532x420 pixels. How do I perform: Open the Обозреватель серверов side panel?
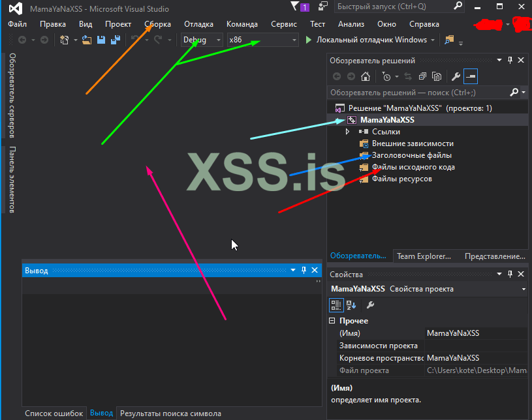point(12,95)
